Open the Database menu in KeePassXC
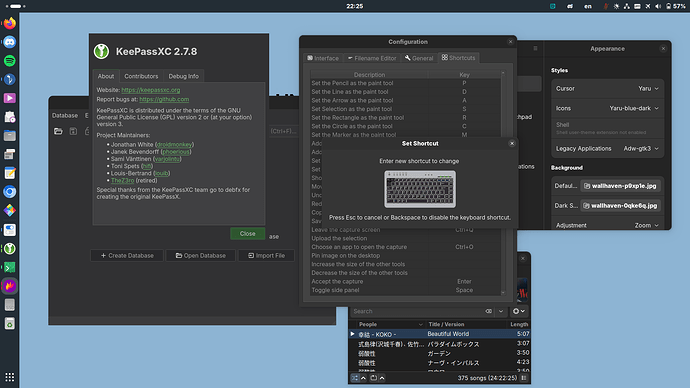 point(65,115)
